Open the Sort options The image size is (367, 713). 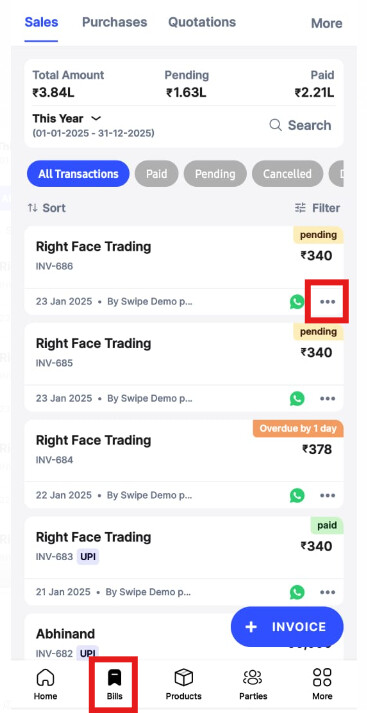click(x=46, y=208)
